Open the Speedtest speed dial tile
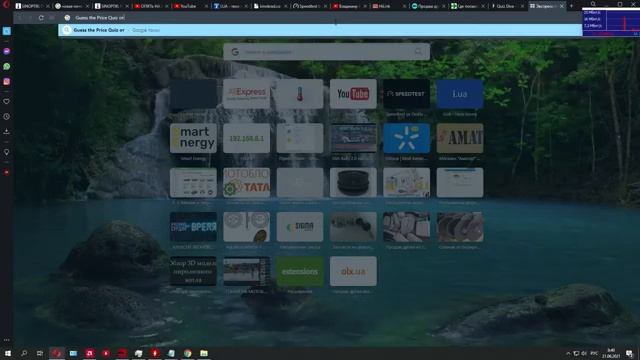This screenshot has width=640, height=360. (x=406, y=94)
